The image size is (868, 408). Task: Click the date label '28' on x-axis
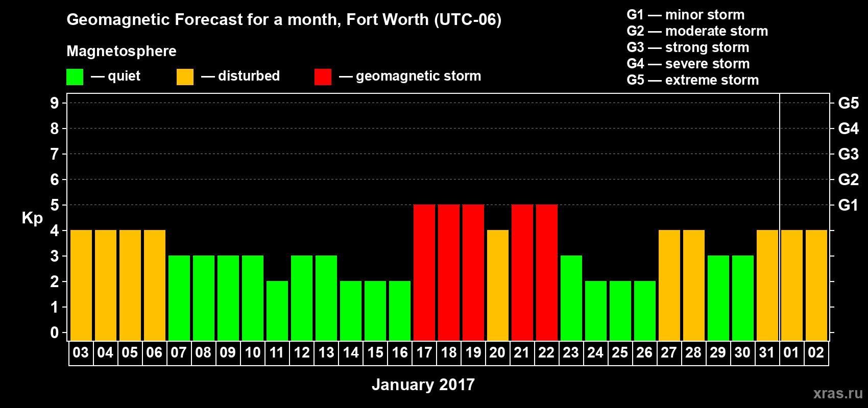(x=693, y=353)
